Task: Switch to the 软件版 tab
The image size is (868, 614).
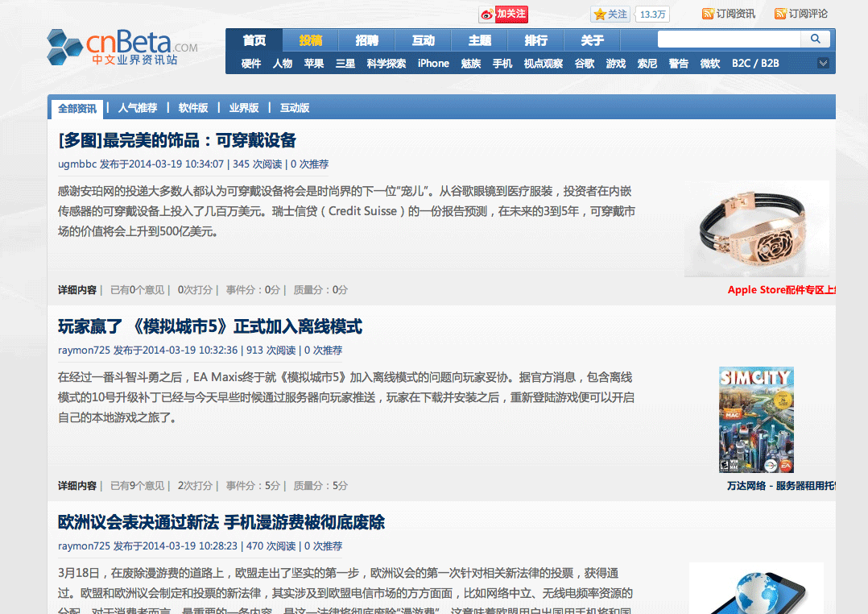Action: (193, 107)
